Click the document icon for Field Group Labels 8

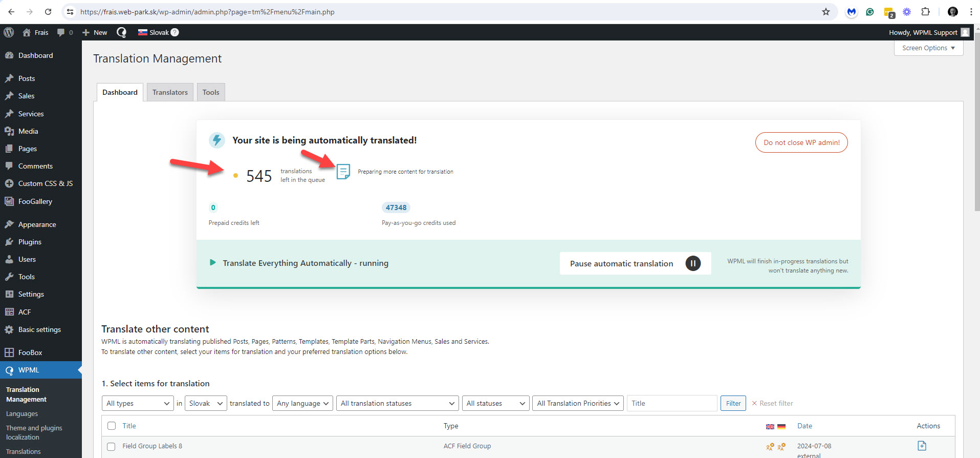click(x=922, y=446)
